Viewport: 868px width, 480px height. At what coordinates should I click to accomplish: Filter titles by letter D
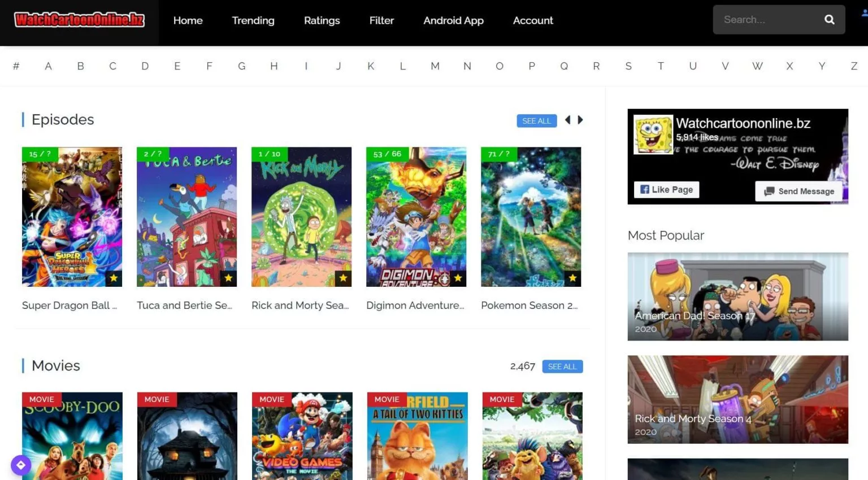pyautogui.click(x=145, y=66)
